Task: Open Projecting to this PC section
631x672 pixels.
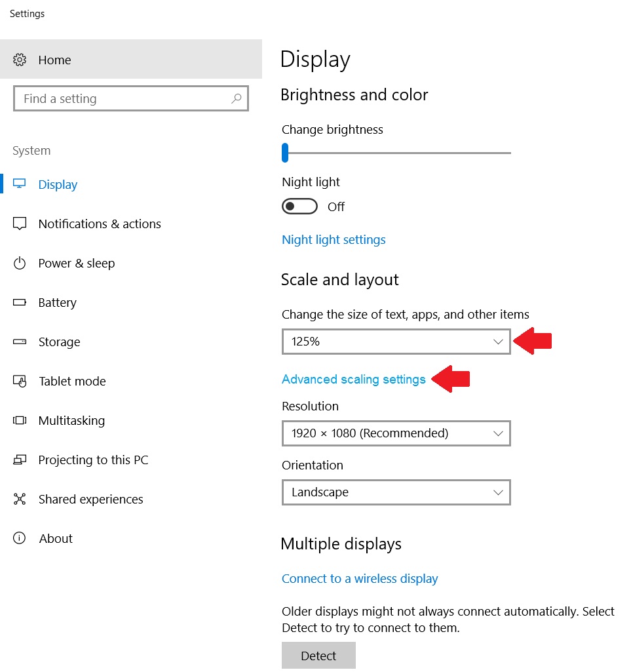Action: [x=93, y=460]
